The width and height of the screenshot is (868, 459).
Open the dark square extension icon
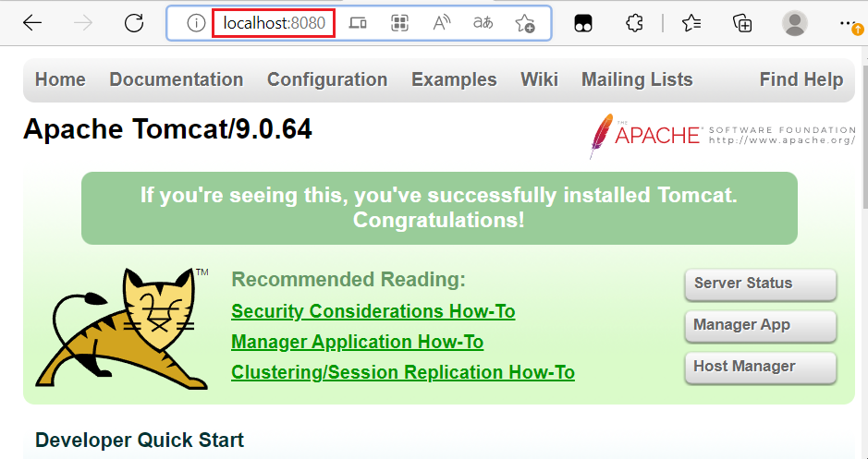[583, 23]
